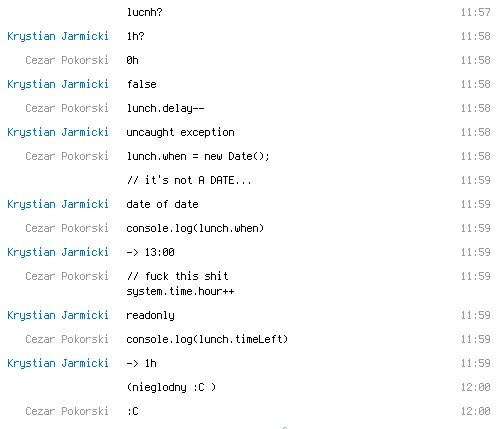
Task: Click Cezar Pokorski's name beside "0h"
Action: [x=67, y=60]
